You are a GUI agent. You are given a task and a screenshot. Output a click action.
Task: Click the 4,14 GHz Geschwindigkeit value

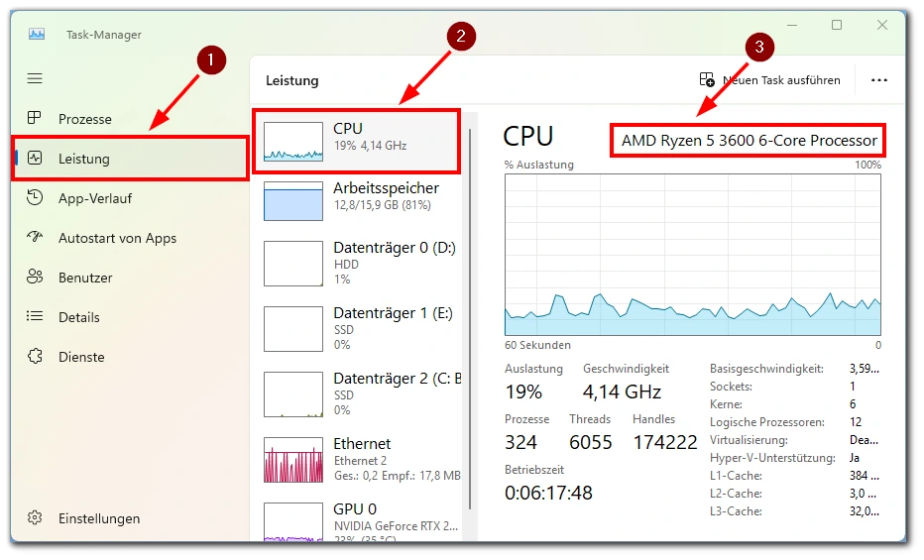pyautogui.click(x=622, y=392)
